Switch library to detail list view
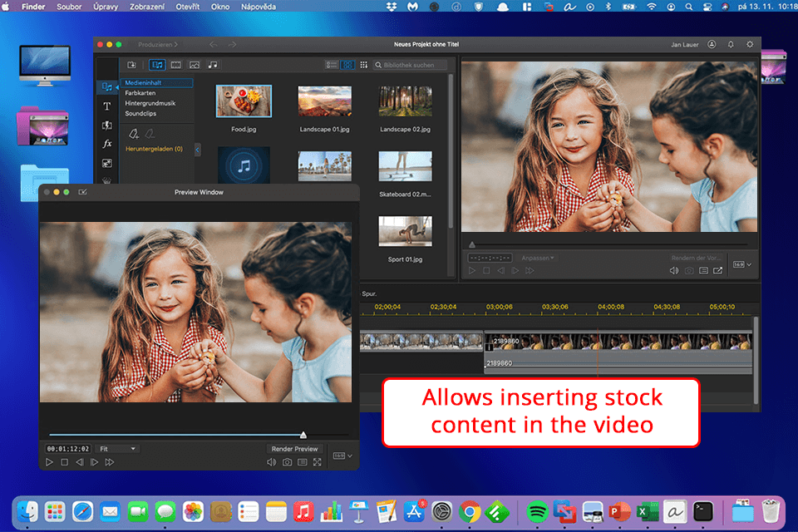The image size is (798, 532). point(332,65)
